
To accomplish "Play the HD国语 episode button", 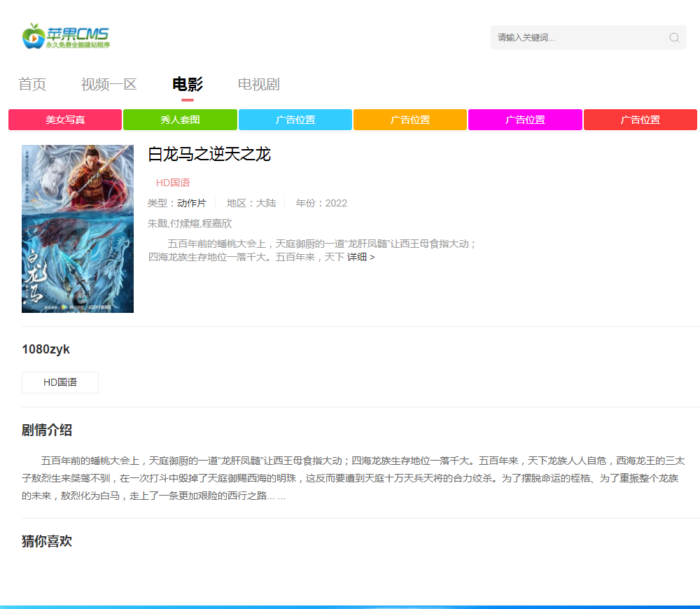I will tap(60, 382).
